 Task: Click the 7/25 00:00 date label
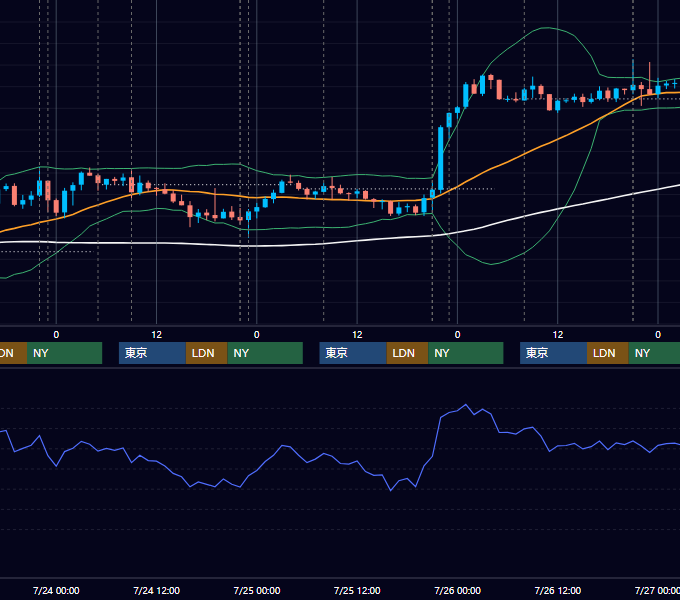[x=257, y=590]
